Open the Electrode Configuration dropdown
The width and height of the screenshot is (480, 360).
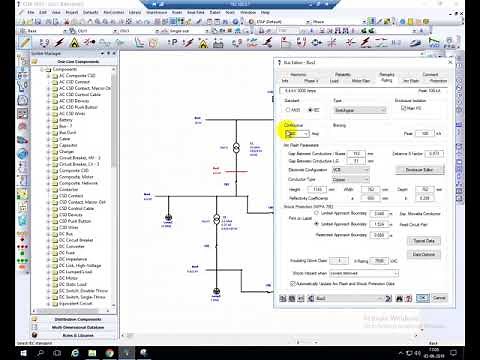click(x=350, y=170)
